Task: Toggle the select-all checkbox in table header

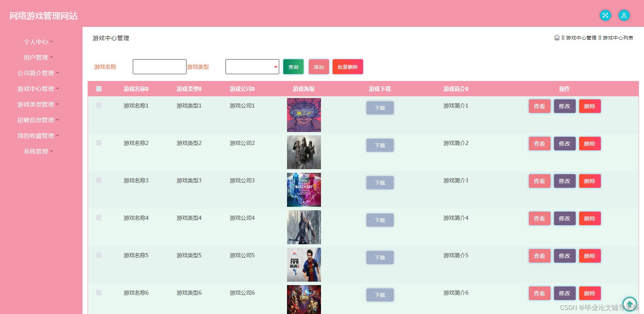Action: (x=99, y=89)
